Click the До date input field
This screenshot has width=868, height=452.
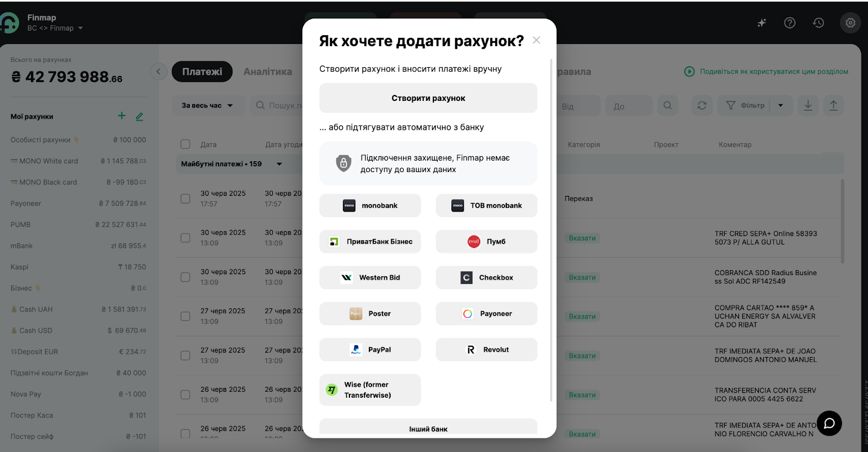(x=629, y=106)
